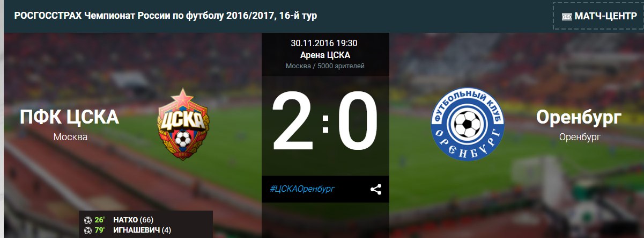Click the Москва / 5000 зрителей attendance text
The image size is (644, 238).
coord(325,66)
